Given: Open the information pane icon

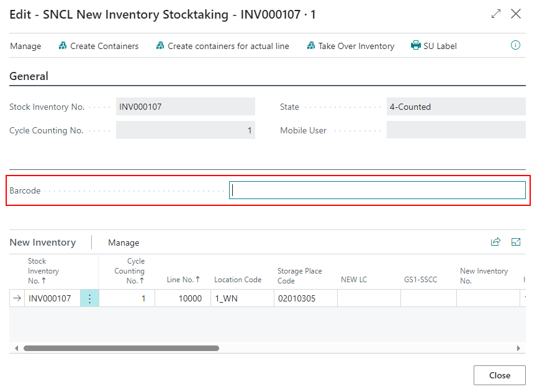Looking at the screenshot, I should pyautogui.click(x=515, y=45).
